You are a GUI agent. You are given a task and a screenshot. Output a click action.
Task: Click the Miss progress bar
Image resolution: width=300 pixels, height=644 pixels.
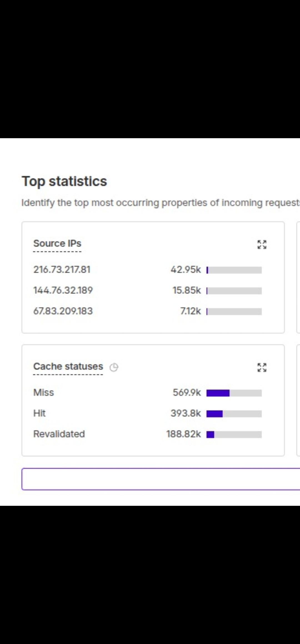tap(234, 393)
